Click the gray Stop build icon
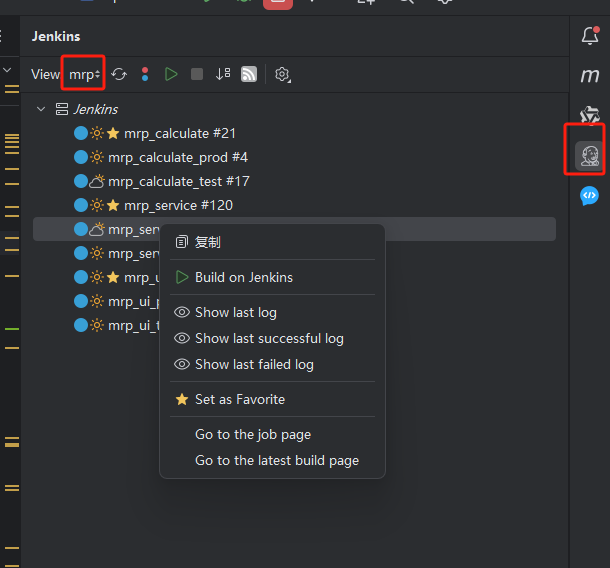The height and width of the screenshot is (568, 610). (197, 74)
